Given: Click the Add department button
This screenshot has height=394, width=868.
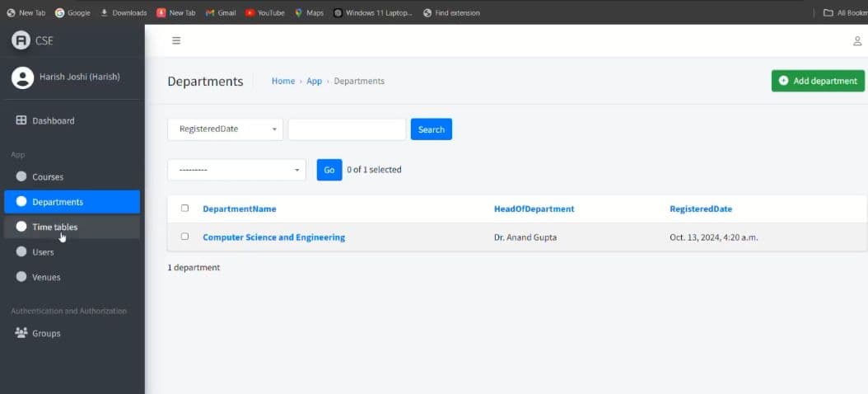Looking at the screenshot, I should 817,81.
